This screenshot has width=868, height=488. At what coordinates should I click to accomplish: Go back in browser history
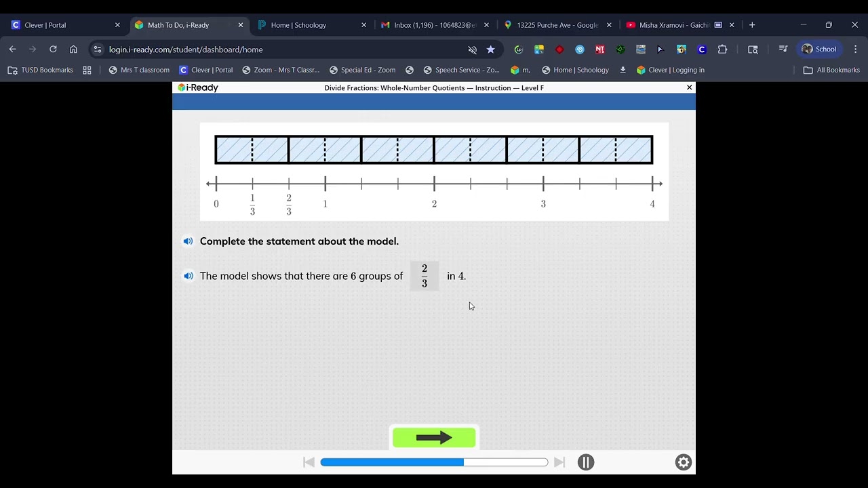coord(12,49)
